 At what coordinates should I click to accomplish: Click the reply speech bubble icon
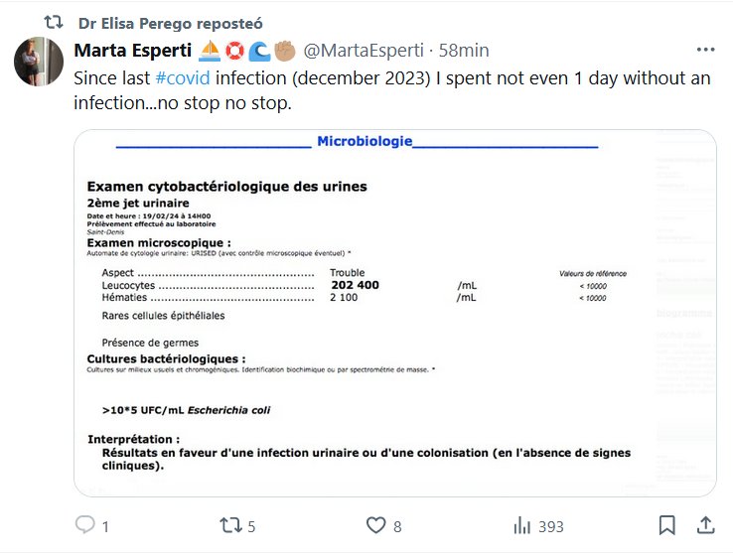85,525
